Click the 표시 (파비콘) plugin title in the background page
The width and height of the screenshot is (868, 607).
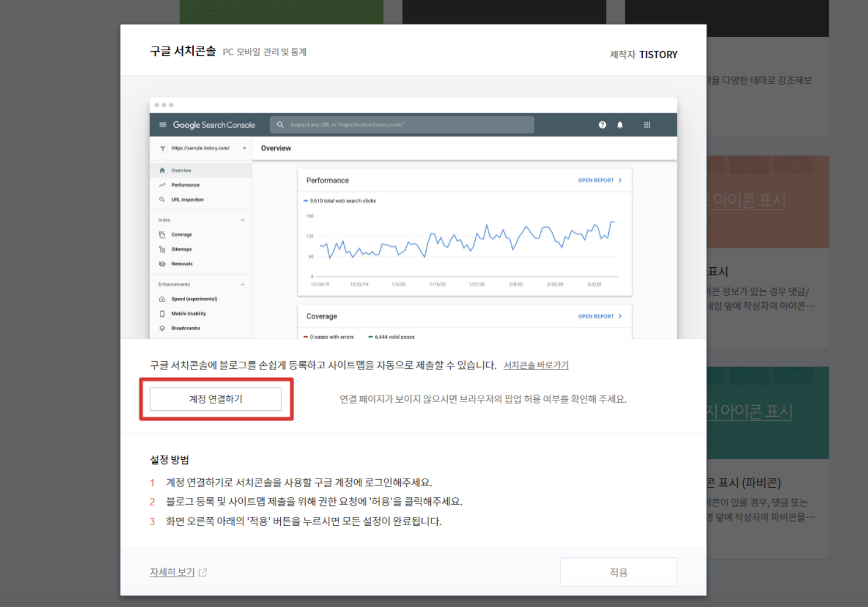click(x=744, y=483)
